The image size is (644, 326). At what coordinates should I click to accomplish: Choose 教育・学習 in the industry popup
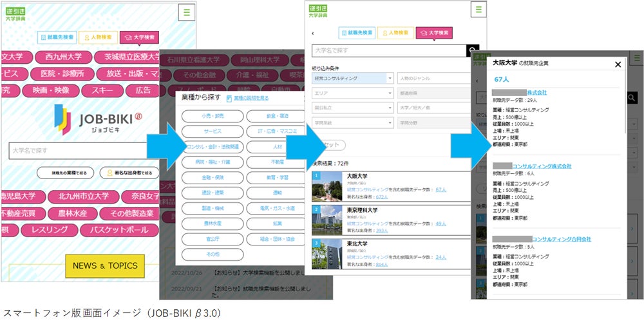[x=277, y=178]
